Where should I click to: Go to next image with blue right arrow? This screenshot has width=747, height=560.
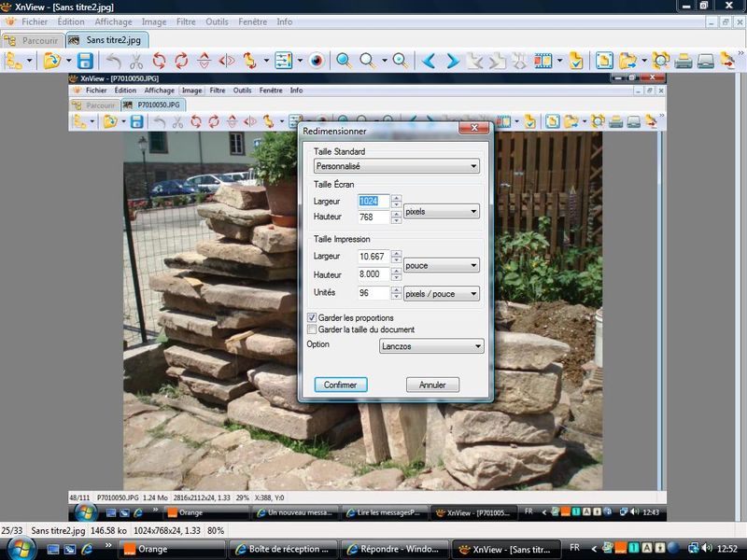point(452,62)
